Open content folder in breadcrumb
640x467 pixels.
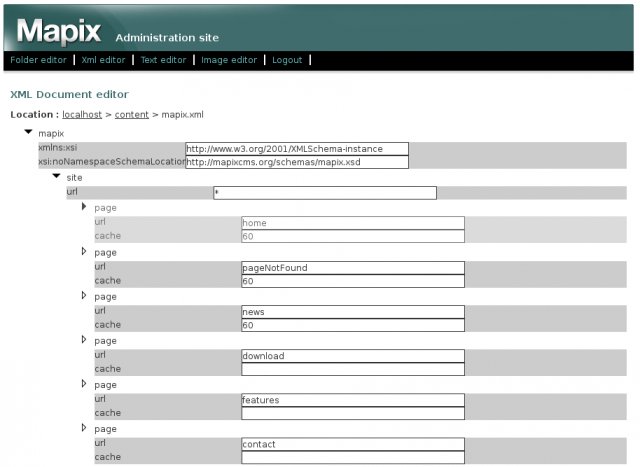(131, 115)
